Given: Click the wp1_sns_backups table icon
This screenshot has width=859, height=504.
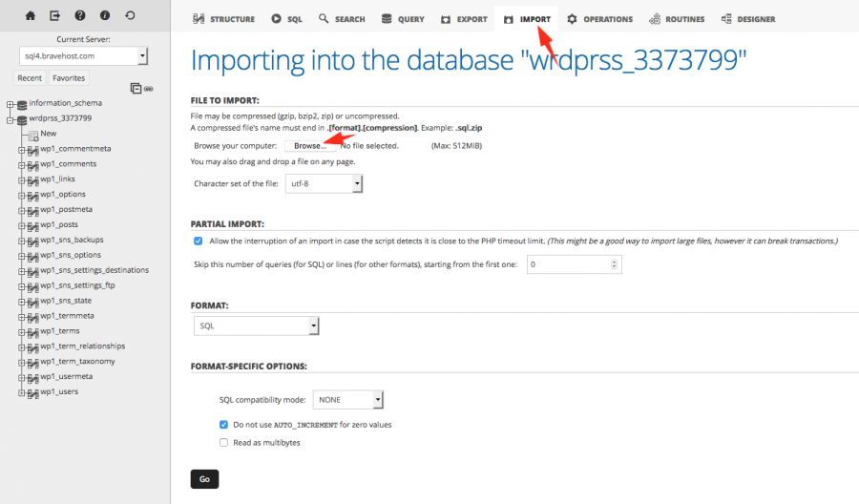Looking at the screenshot, I should 32,241.
